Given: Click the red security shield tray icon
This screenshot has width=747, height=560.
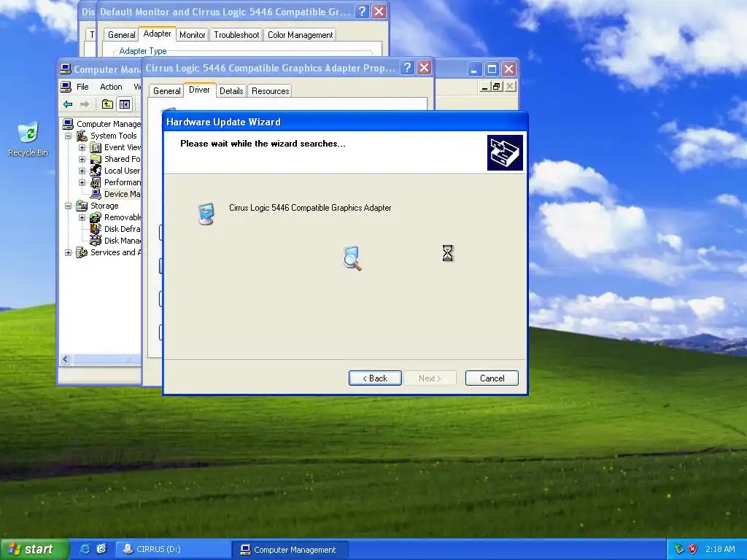Looking at the screenshot, I should 693,549.
